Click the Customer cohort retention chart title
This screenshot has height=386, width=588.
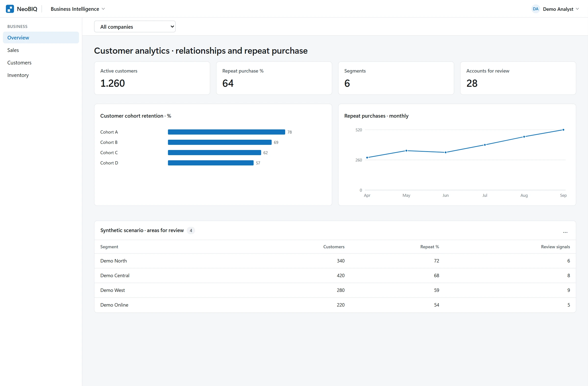(x=136, y=116)
